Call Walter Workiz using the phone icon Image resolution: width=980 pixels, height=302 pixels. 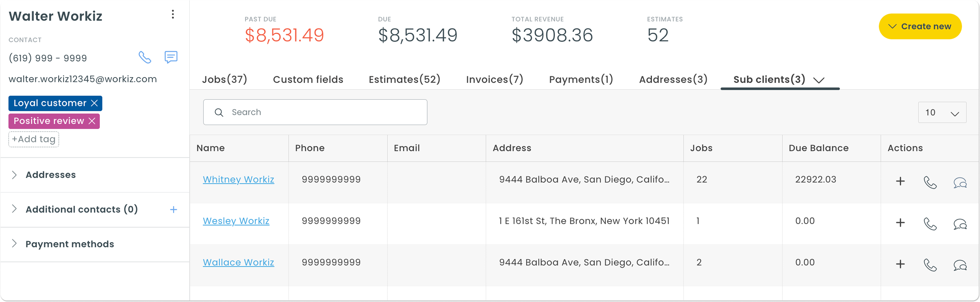(x=145, y=57)
